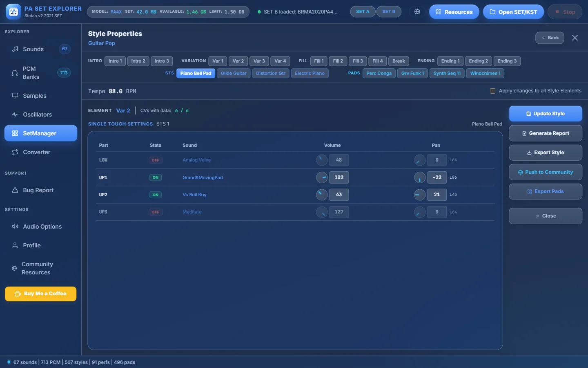Click Push to Community
Screen dimensions: 588x368
pyautogui.click(x=546, y=172)
